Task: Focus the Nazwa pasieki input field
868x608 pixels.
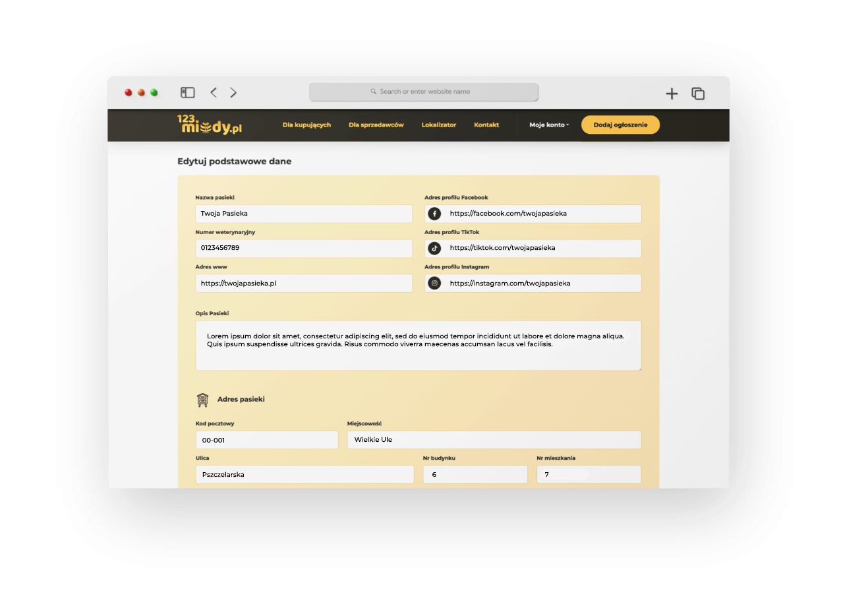Action: point(304,214)
